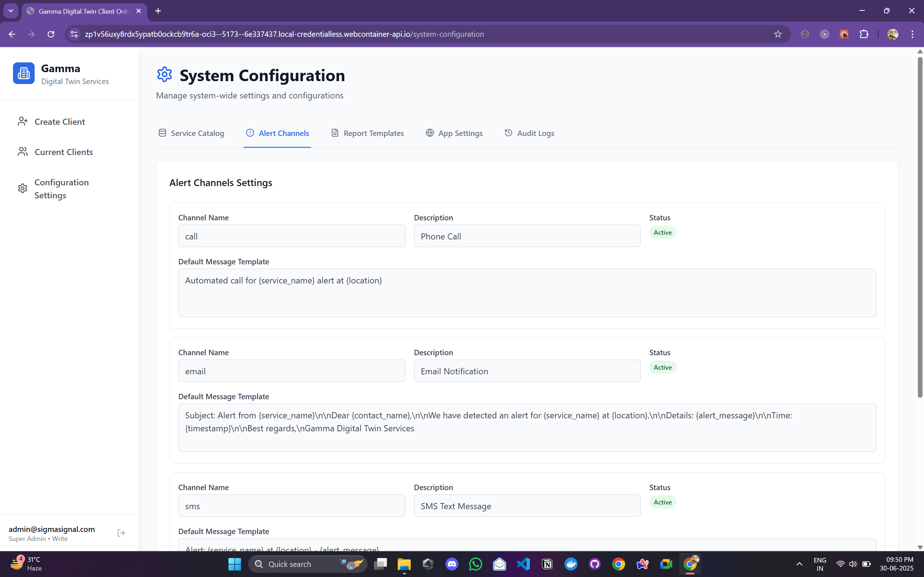Viewport: 924px width, 577px height.
Task: Bookmark this page with the star icon
Action: coord(778,34)
